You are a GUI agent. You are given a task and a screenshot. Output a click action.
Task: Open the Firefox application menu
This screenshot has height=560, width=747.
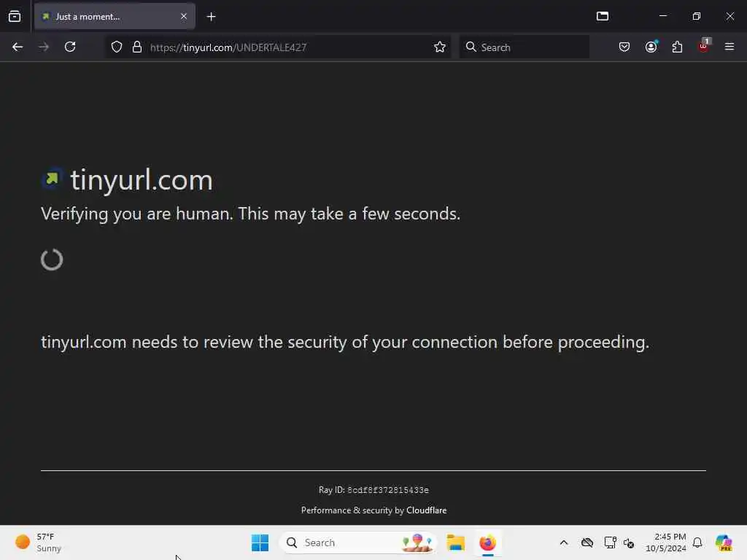[x=729, y=47]
